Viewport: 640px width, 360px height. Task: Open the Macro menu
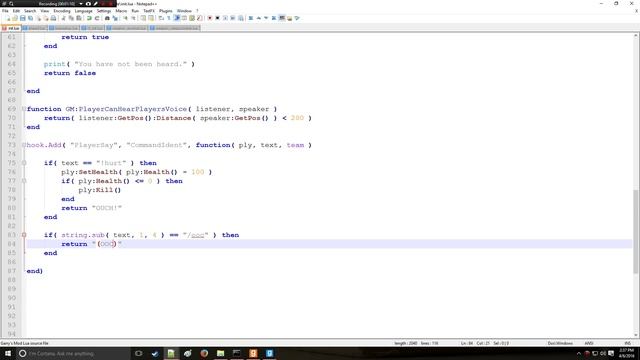121,11
